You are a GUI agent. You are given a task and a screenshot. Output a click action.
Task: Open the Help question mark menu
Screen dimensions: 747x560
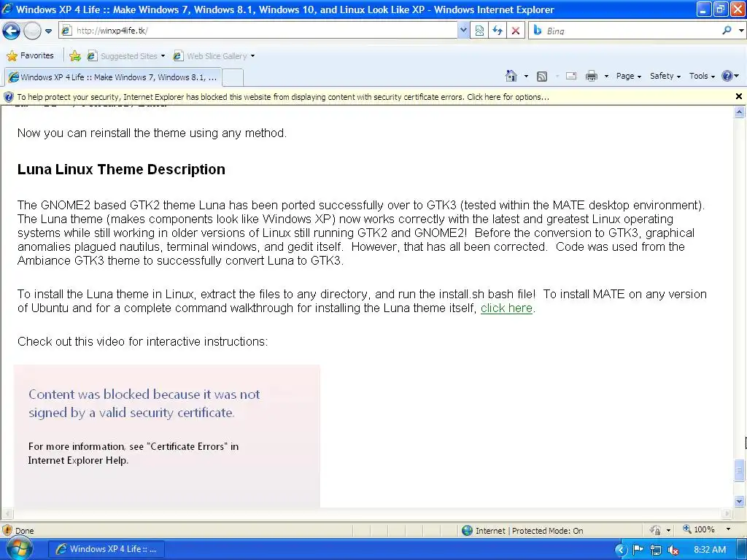(x=729, y=76)
